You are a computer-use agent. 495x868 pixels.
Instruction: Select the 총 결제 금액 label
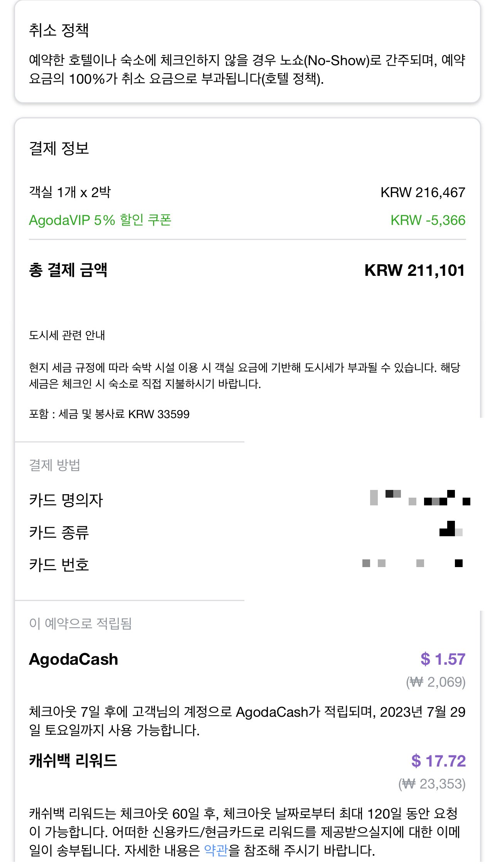coord(68,270)
